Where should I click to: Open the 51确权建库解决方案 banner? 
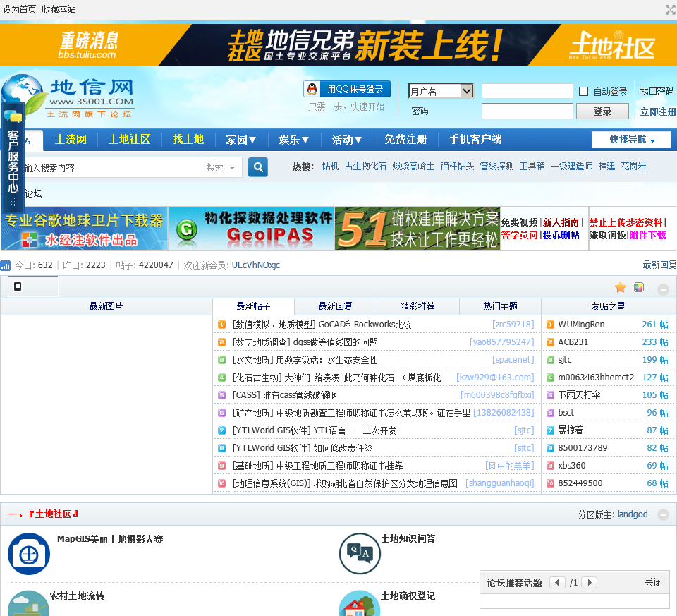(x=417, y=229)
